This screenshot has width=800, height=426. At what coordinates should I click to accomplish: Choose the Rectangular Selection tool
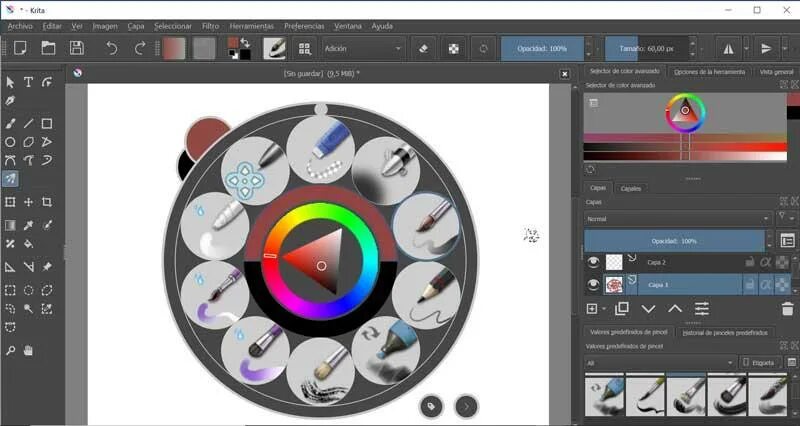point(10,290)
